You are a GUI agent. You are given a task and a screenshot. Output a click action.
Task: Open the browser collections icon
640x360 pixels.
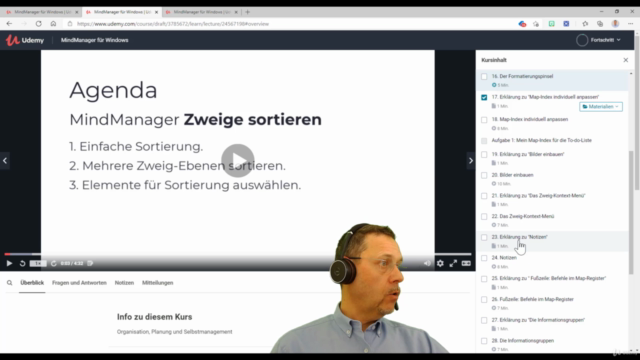[600, 24]
